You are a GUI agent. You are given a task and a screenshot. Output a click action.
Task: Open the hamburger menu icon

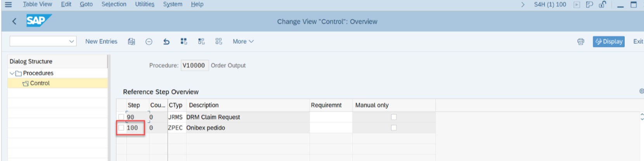click(8, 5)
